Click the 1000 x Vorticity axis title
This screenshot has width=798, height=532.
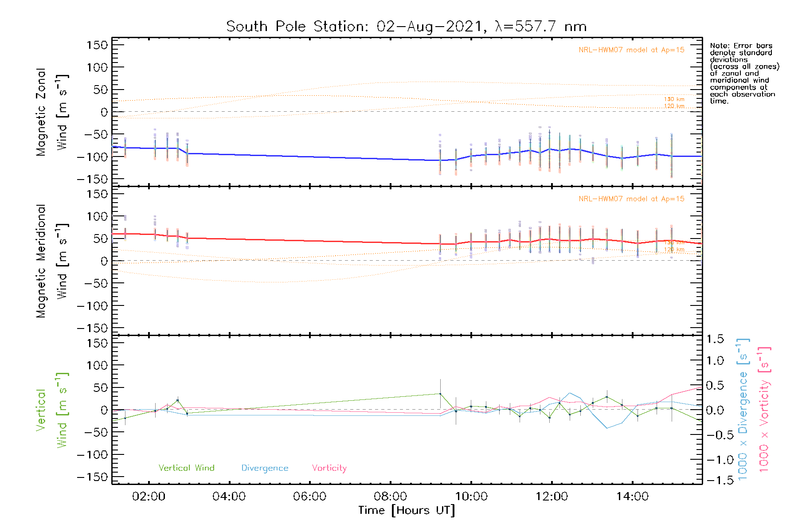coord(764,409)
